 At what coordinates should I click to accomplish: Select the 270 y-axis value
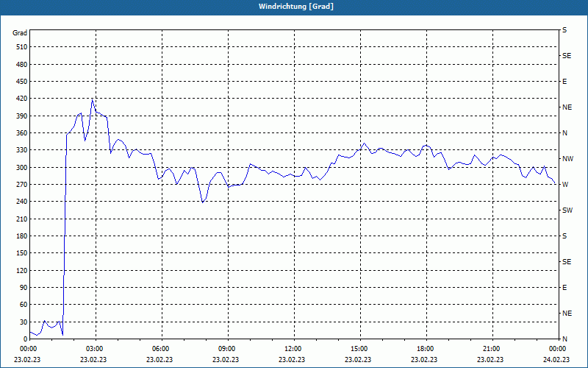[22, 185]
